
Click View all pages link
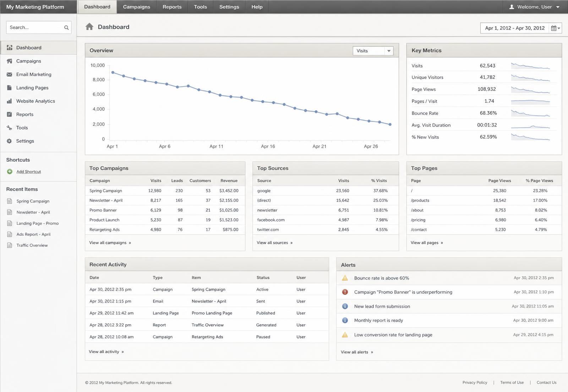pos(427,243)
